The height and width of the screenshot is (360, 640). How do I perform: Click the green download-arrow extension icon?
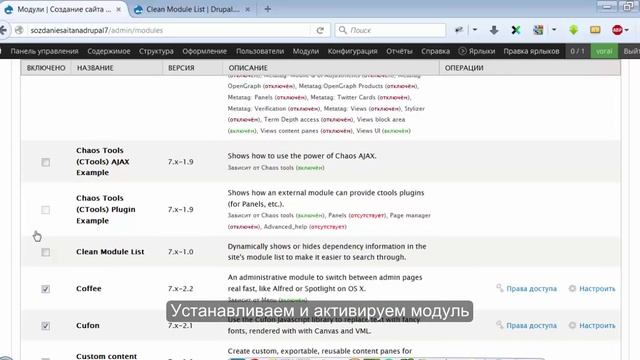[x=573, y=30]
